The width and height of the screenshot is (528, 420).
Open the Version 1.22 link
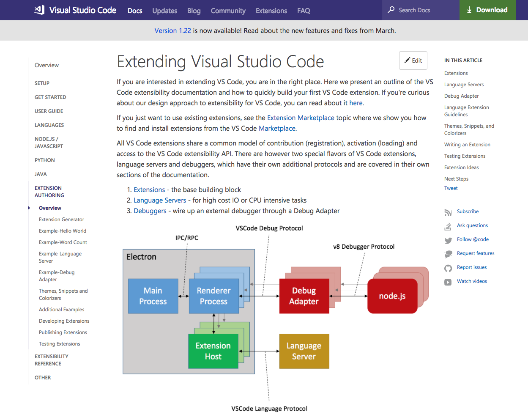tap(172, 30)
